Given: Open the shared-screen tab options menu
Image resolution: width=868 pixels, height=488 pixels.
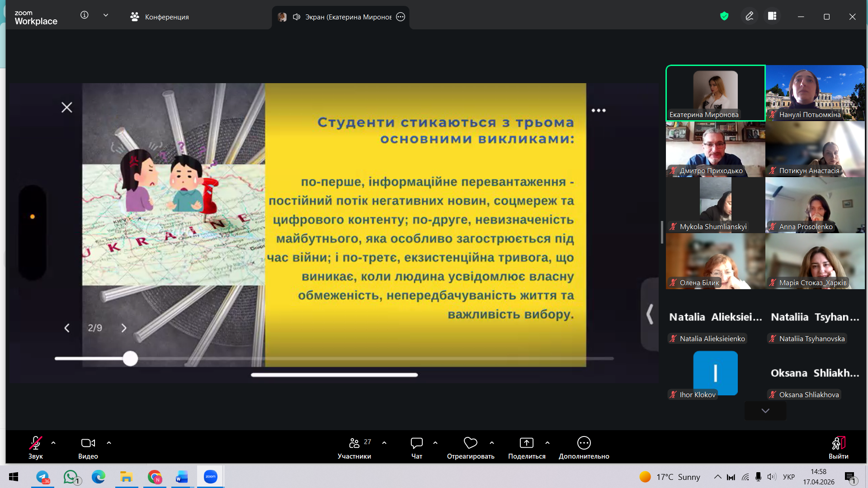Looking at the screenshot, I should tap(401, 17).
